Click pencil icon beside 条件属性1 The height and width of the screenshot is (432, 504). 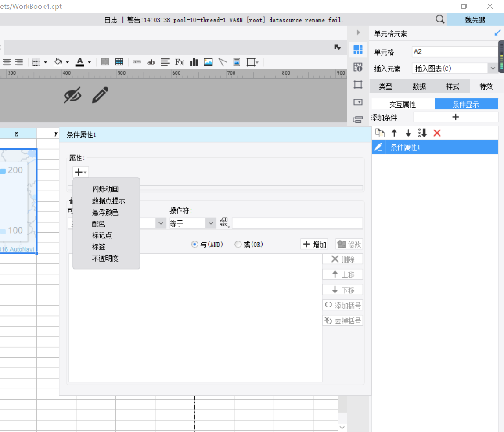pyautogui.click(x=378, y=147)
